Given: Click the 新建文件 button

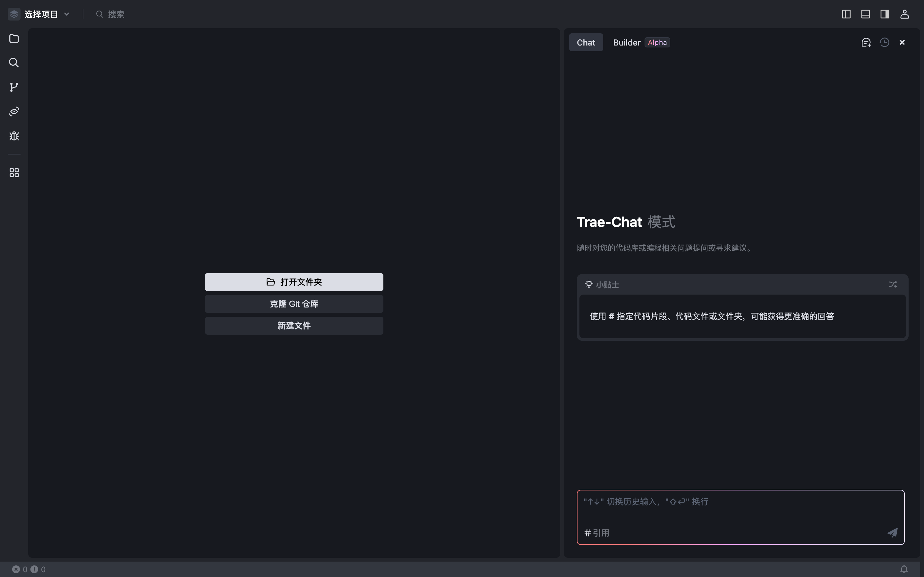Looking at the screenshot, I should (x=294, y=325).
